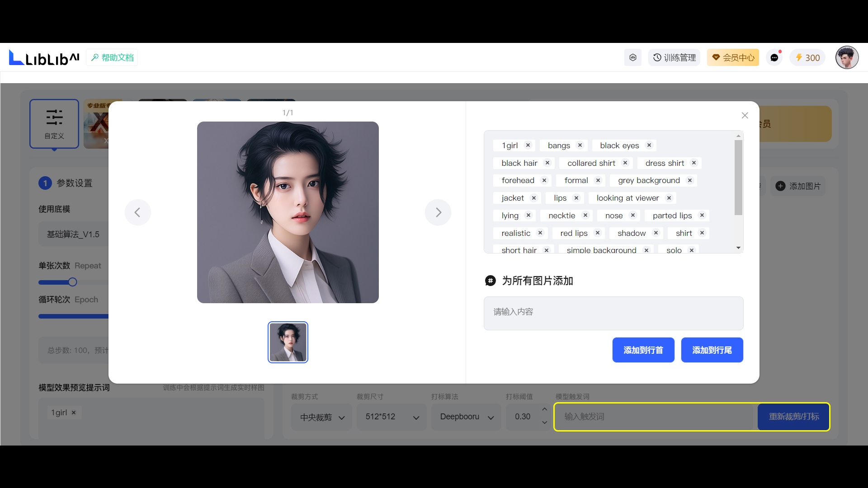
Task: Delete the 'necktie' tag
Action: tap(585, 216)
